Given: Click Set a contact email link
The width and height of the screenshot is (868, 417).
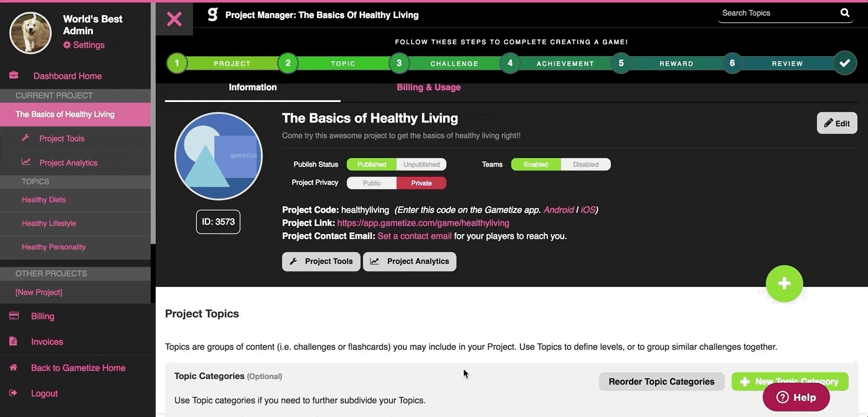Looking at the screenshot, I should tap(415, 236).
